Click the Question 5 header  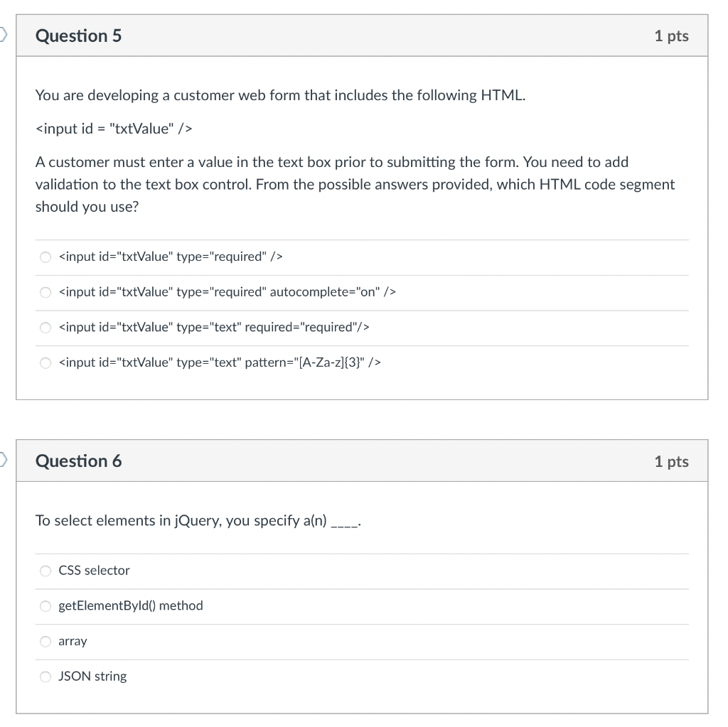[77, 36]
